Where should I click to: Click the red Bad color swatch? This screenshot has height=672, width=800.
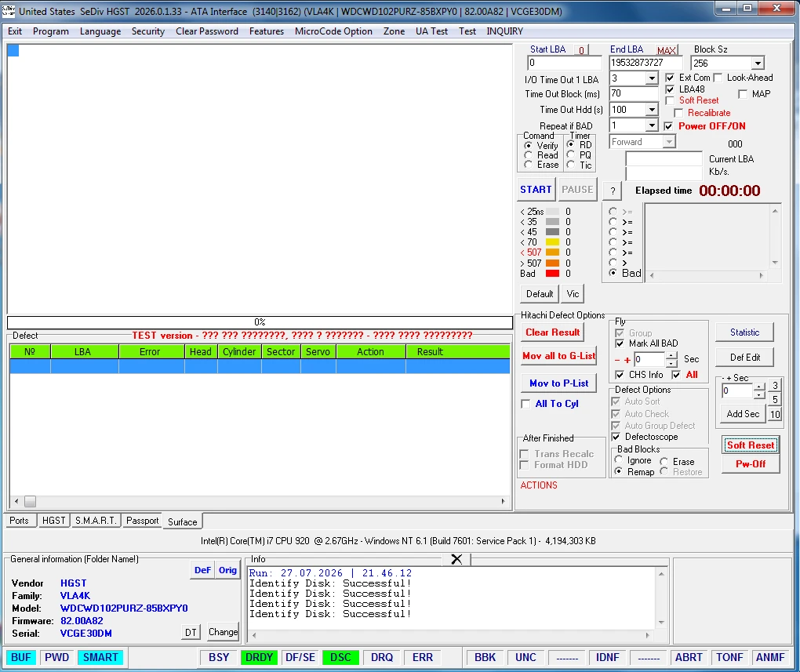553,274
